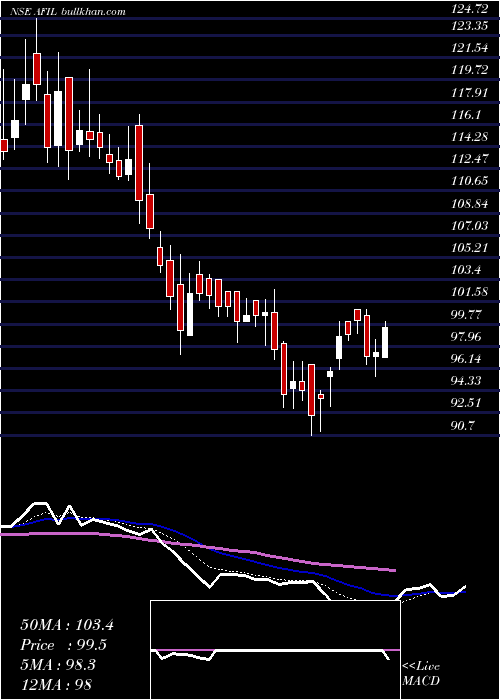Click the 117.91 price axis label
Viewport: 500px width, 700px height.
(x=470, y=92)
